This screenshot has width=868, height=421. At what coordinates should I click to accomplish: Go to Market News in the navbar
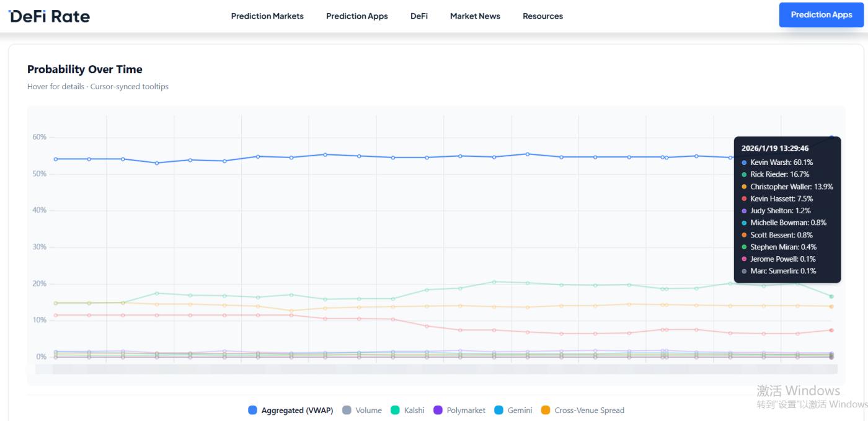pyautogui.click(x=475, y=16)
